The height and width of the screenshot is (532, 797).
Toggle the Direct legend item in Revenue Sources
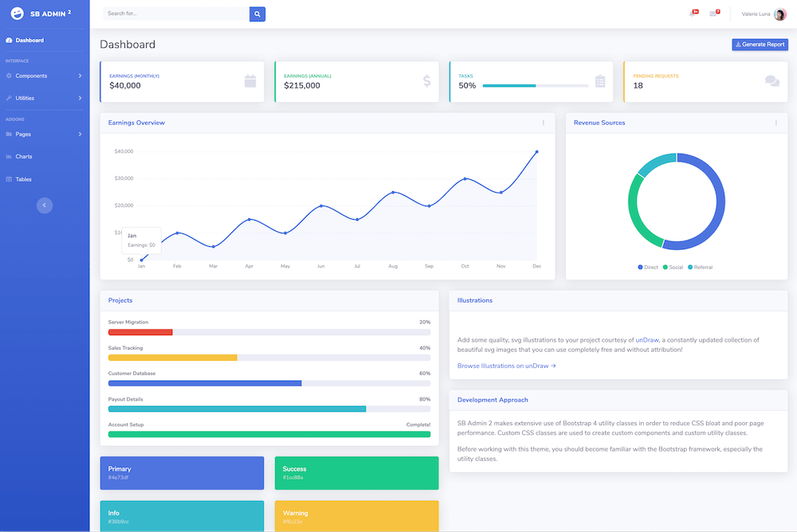point(648,267)
